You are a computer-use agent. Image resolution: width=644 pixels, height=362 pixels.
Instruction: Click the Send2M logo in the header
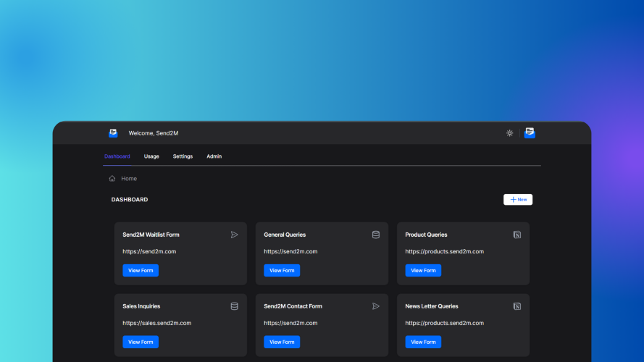coord(113,133)
